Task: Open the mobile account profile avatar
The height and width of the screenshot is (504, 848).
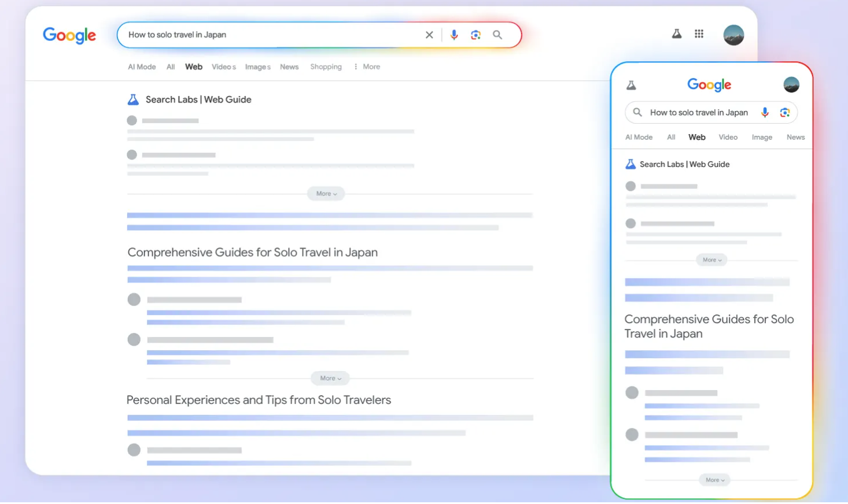Action: 791,85
